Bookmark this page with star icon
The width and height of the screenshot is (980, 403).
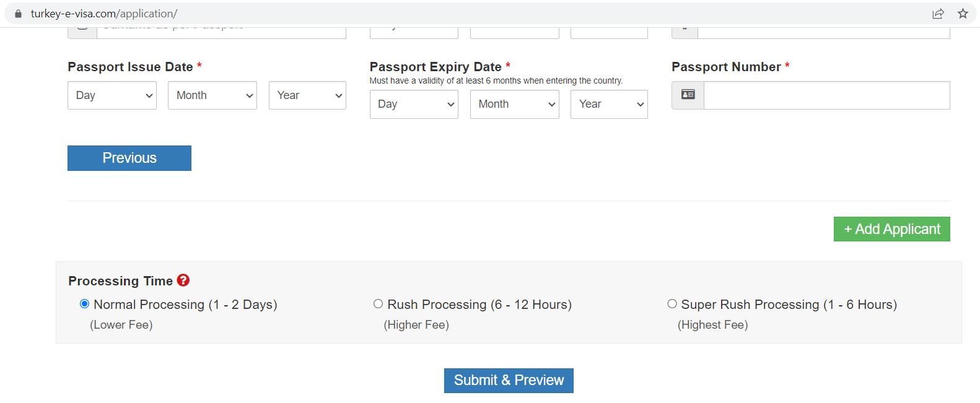963,14
